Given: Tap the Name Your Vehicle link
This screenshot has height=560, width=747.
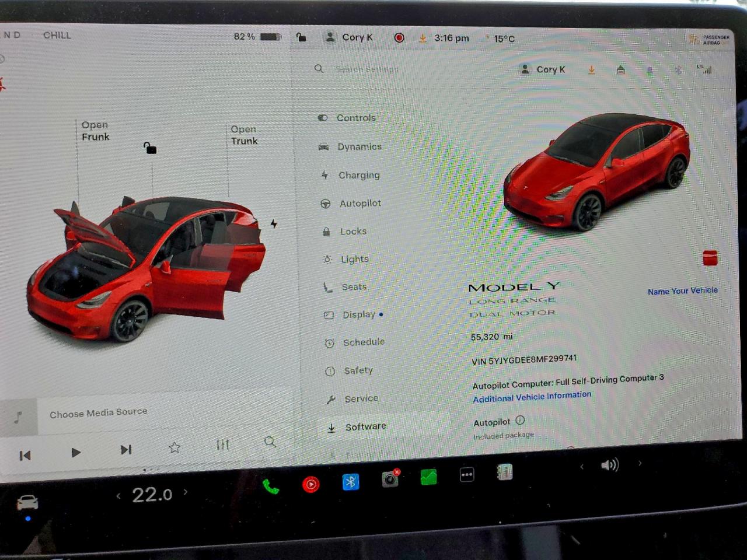Looking at the screenshot, I should coord(682,290).
